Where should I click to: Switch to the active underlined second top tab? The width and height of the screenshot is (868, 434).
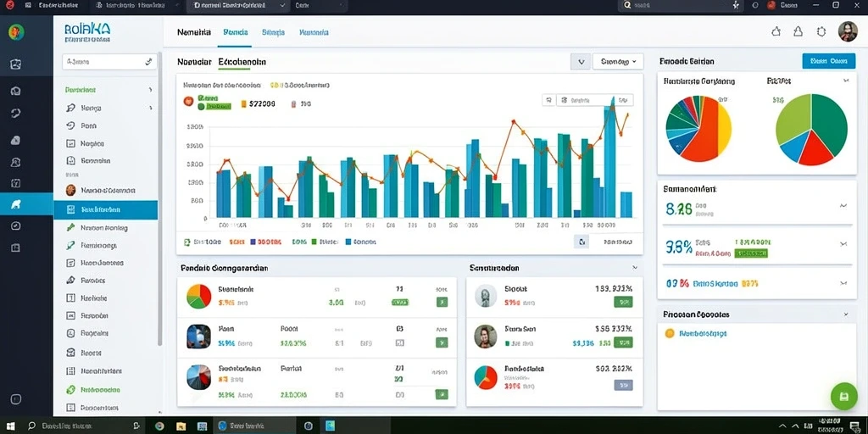236,32
